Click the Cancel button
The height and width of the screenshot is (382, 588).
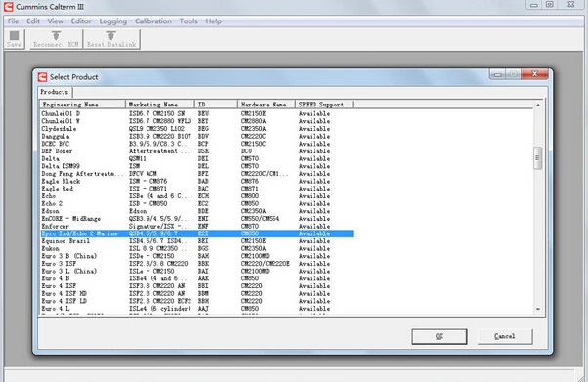[505, 336]
